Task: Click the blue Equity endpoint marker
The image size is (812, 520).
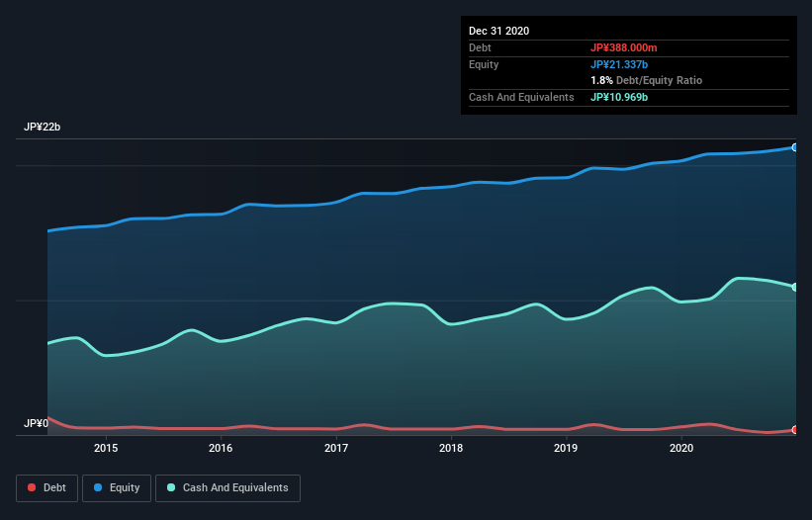Action: click(x=794, y=147)
